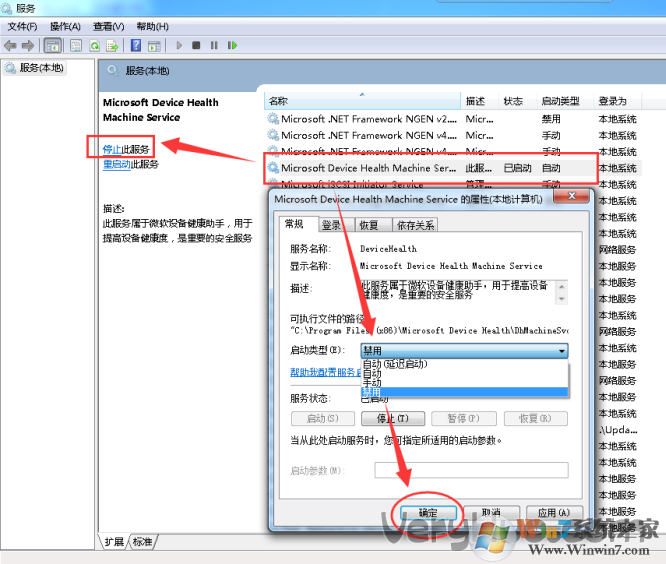Click the Start Service play icon

tap(179, 45)
